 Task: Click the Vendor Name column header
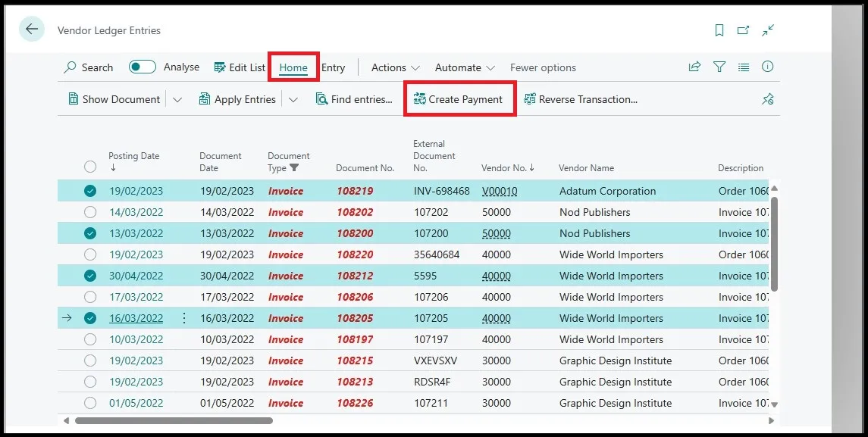586,167
